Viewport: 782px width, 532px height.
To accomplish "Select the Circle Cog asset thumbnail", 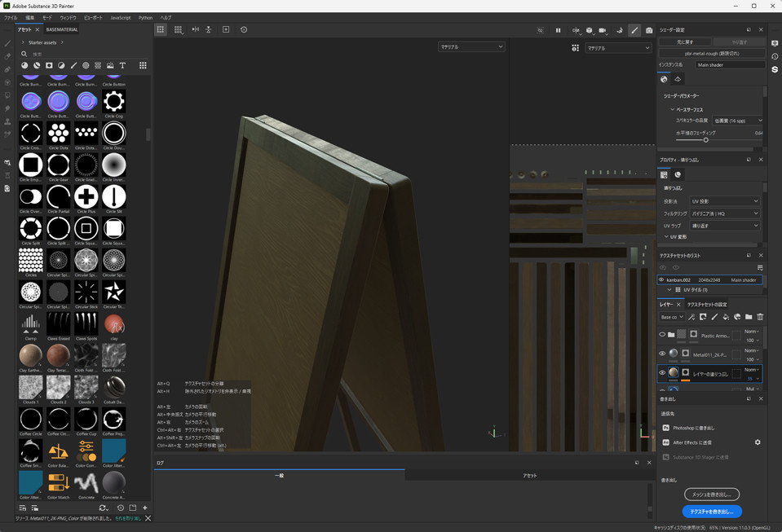I will tap(113, 102).
